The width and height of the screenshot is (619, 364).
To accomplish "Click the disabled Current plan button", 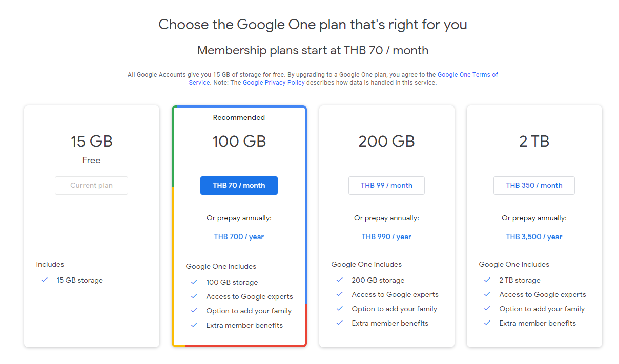I will click(x=91, y=185).
